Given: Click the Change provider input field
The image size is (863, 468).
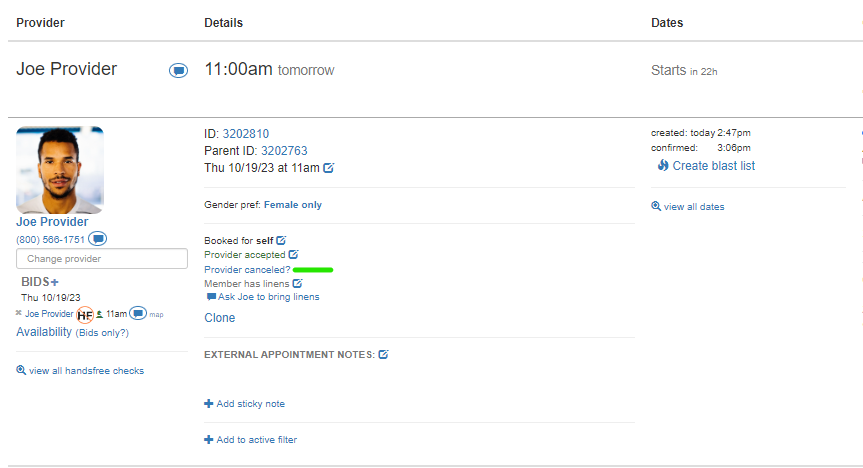Looking at the screenshot, I should tap(102, 259).
